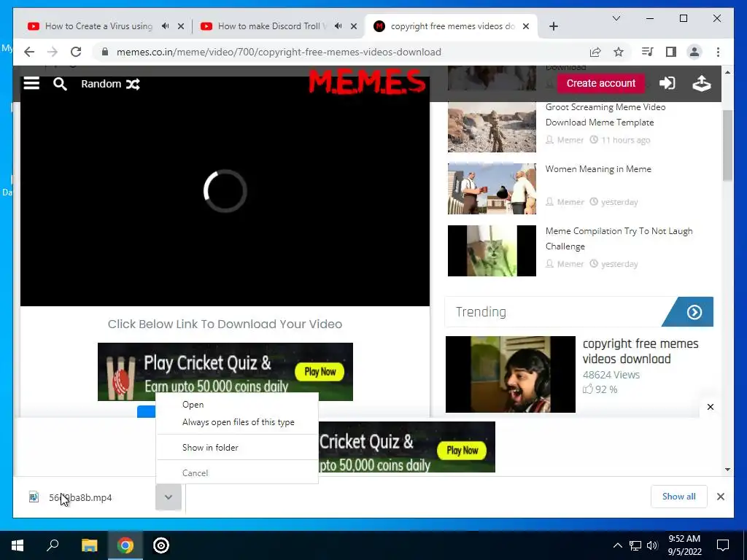Open a new browser tab
The height and width of the screenshot is (560, 747).
point(553,27)
